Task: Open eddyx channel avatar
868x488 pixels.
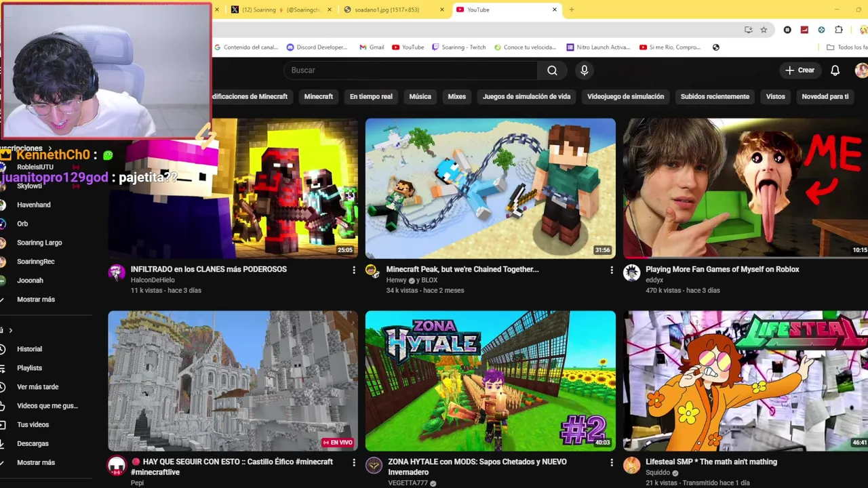Action: [631, 272]
